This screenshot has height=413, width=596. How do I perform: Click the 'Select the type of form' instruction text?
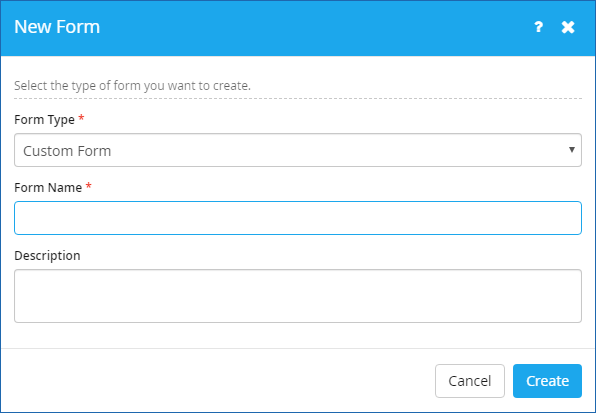(x=132, y=86)
